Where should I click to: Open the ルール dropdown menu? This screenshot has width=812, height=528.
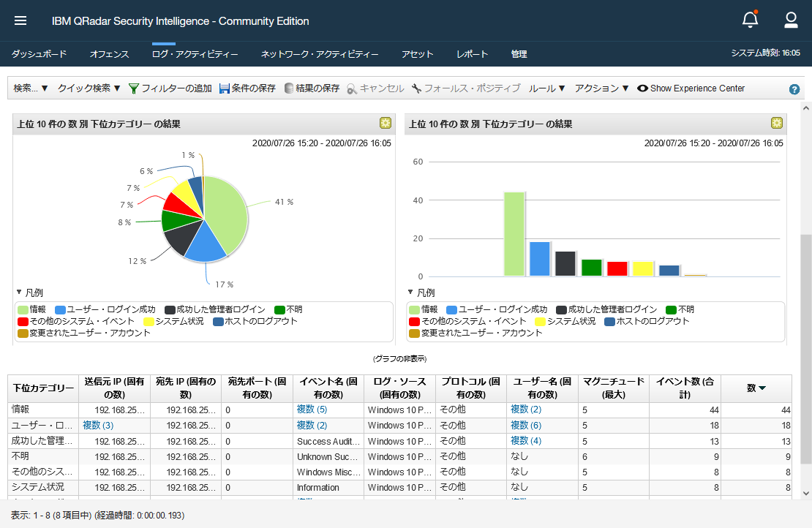click(x=547, y=88)
